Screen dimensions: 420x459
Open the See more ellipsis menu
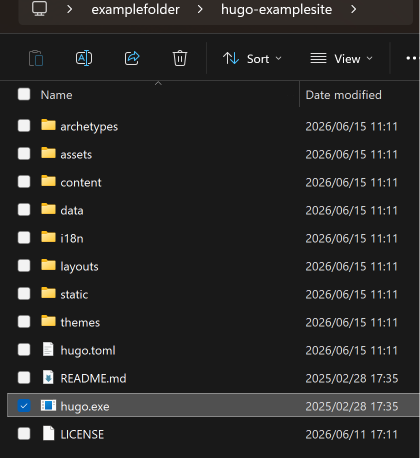pos(413,58)
